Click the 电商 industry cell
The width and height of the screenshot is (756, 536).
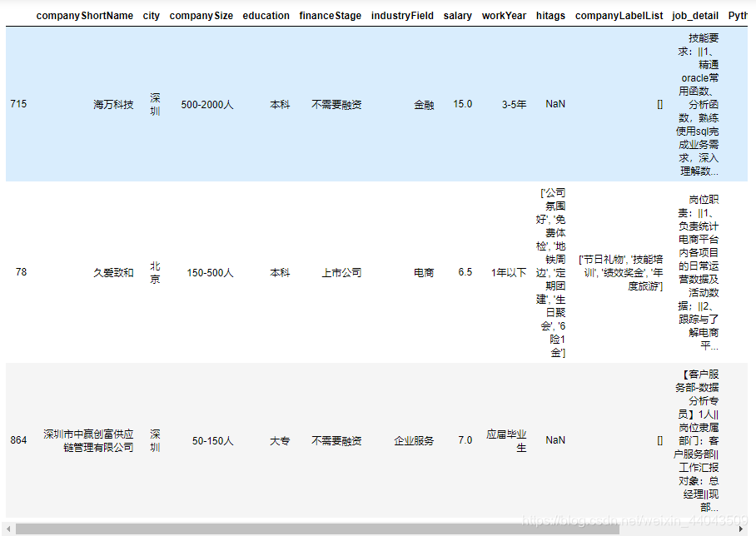click(x=424, y=273)
